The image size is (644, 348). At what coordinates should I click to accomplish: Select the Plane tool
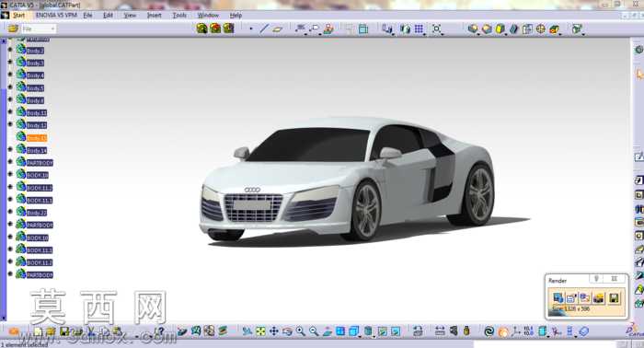pyautogui.click(x=278, y=29)
